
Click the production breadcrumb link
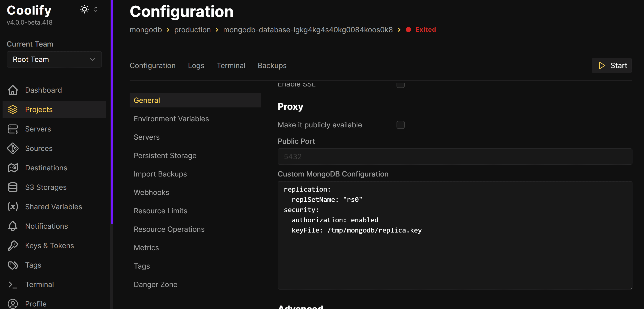coord(192,30)
